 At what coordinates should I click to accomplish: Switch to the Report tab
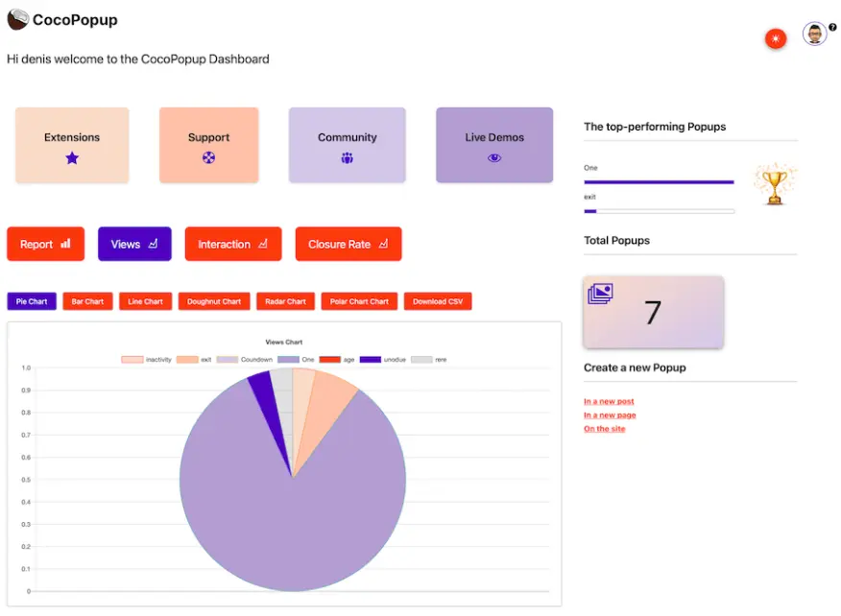pyautogui.click(x=45, y=244)
